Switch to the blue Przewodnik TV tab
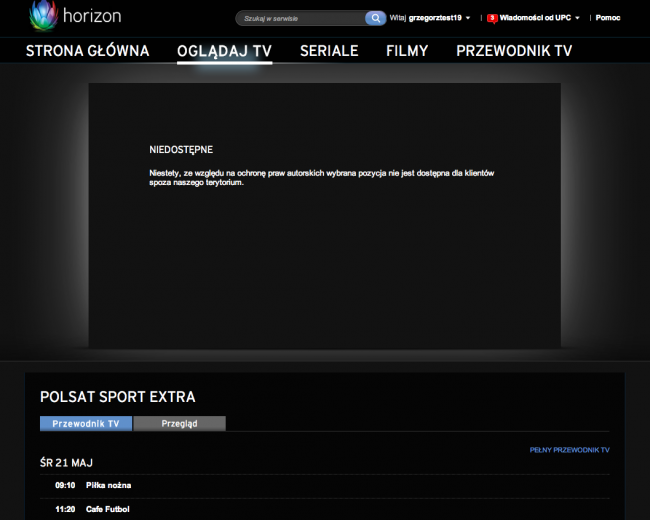The height and width of the screenshot is (520, 650). (86, 423)
